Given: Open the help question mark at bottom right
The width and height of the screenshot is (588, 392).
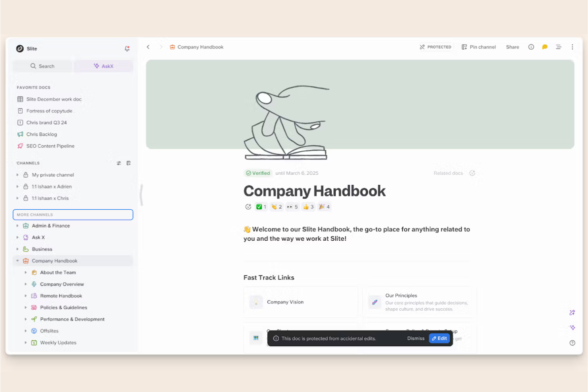Looking at the screenshot, I should coord(572,342).
